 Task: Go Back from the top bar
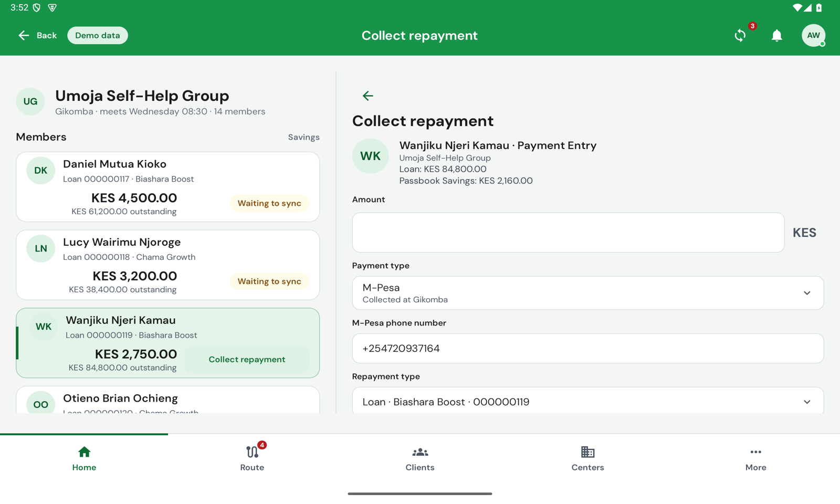coord(37,35)
